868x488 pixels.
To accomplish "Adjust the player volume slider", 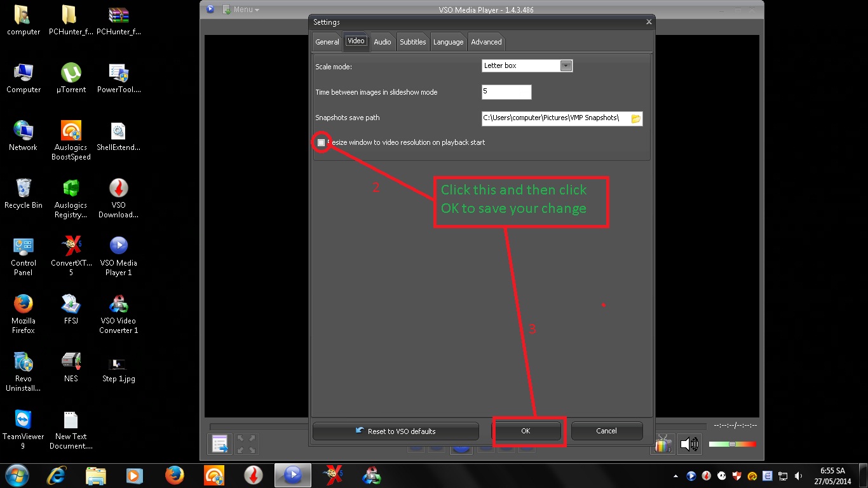I will 733,444.
